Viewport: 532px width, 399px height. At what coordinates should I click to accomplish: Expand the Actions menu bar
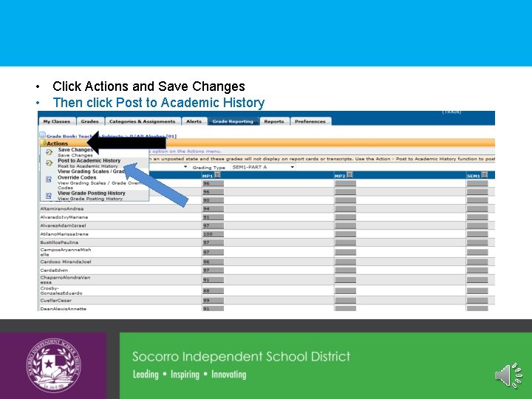coord(267,143)
